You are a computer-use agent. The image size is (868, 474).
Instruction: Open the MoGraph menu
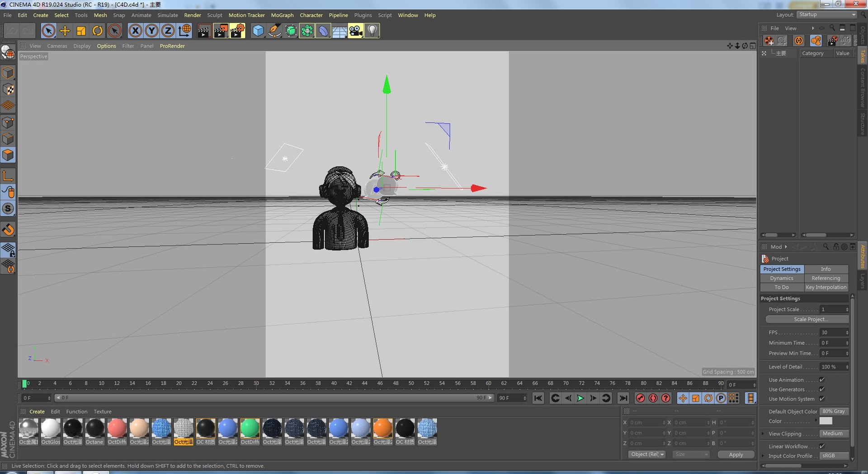(x=282, y=15)
